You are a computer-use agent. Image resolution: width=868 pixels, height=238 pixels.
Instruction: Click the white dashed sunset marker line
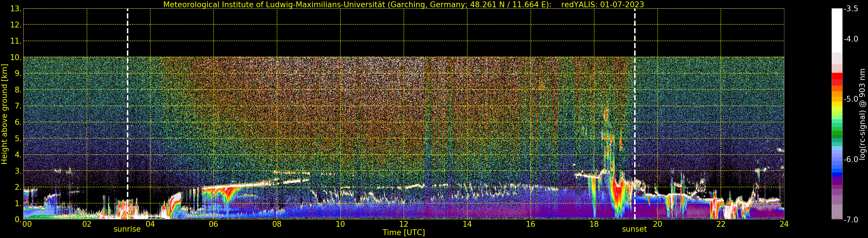click(x=635, y=114)
